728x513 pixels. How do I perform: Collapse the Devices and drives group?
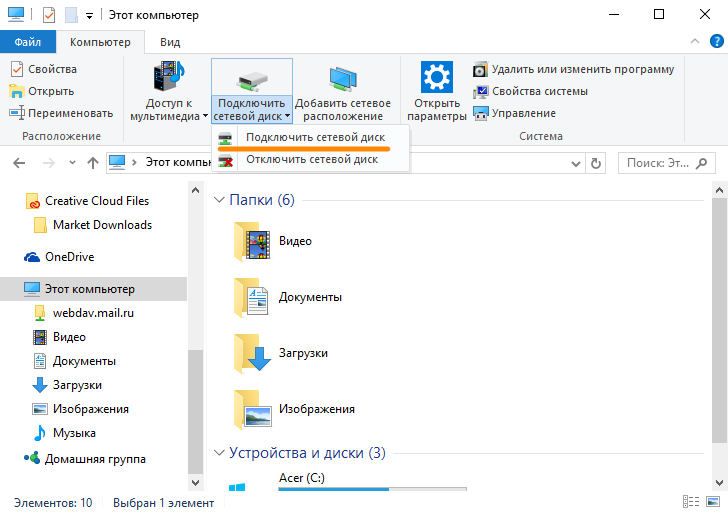[x=220, y=453]
